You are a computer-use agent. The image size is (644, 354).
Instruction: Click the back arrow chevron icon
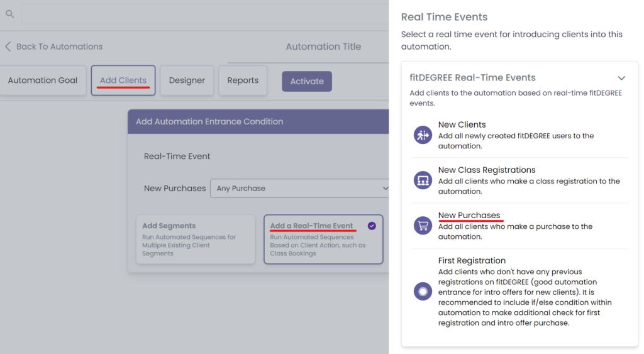point(8,47)
